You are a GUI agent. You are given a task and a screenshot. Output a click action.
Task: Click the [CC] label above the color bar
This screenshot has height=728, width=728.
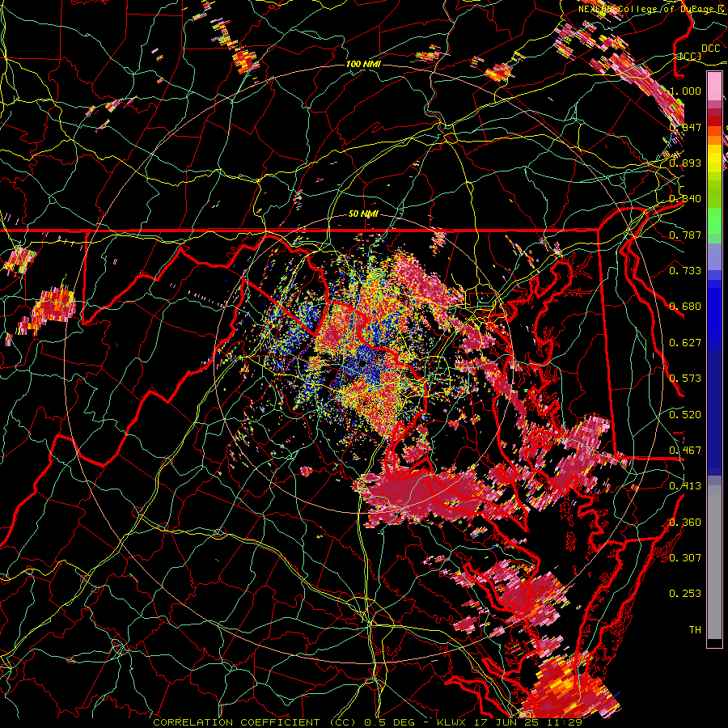click(691, 56)
